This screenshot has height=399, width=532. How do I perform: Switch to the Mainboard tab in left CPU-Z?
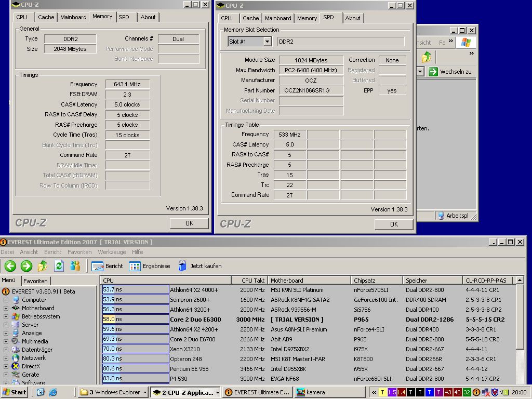click(73, 17)
